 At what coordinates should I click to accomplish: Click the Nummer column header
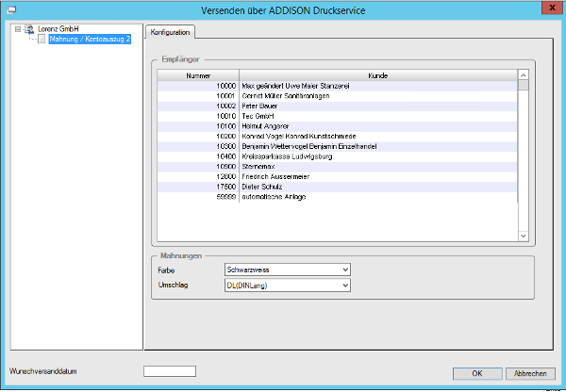[198, 75]
